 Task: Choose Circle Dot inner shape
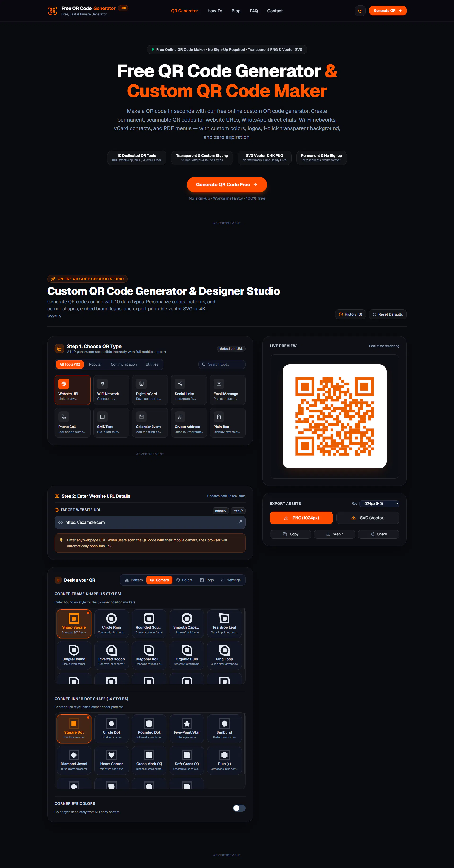111,728
